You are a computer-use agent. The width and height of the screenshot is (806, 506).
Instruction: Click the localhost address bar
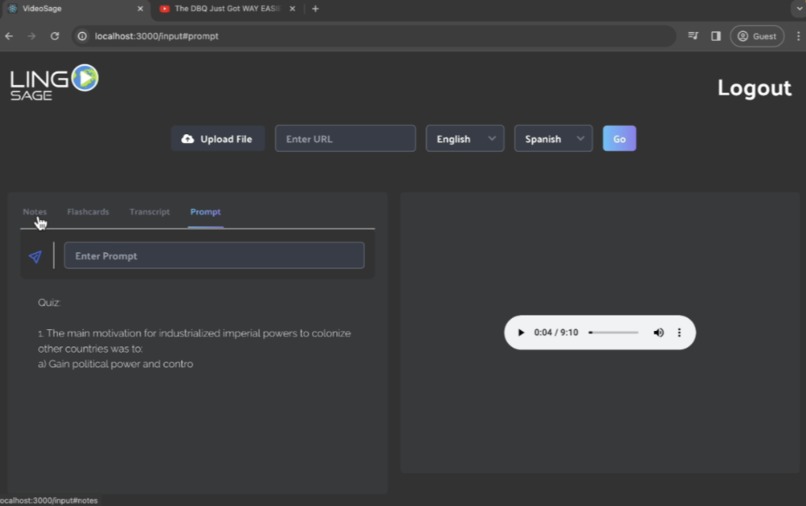[x=374, y=36]
